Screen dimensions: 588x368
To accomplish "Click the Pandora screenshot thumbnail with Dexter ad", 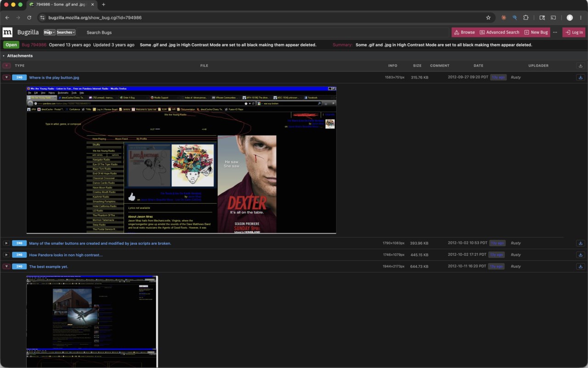I will (x=181, y=160).
